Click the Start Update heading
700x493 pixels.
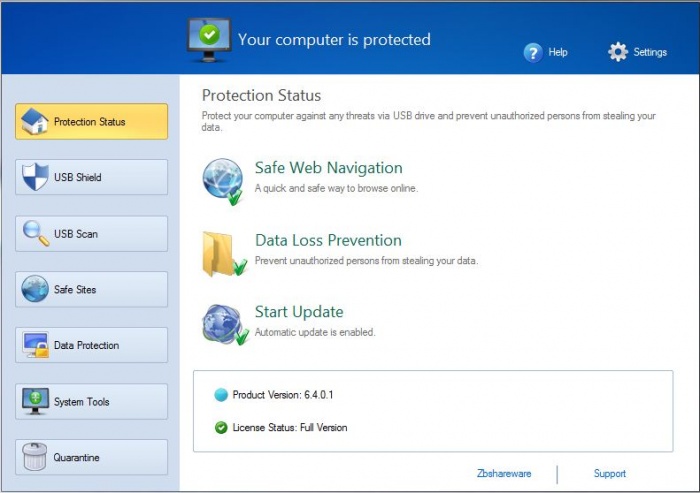click(x=299, y=312)
